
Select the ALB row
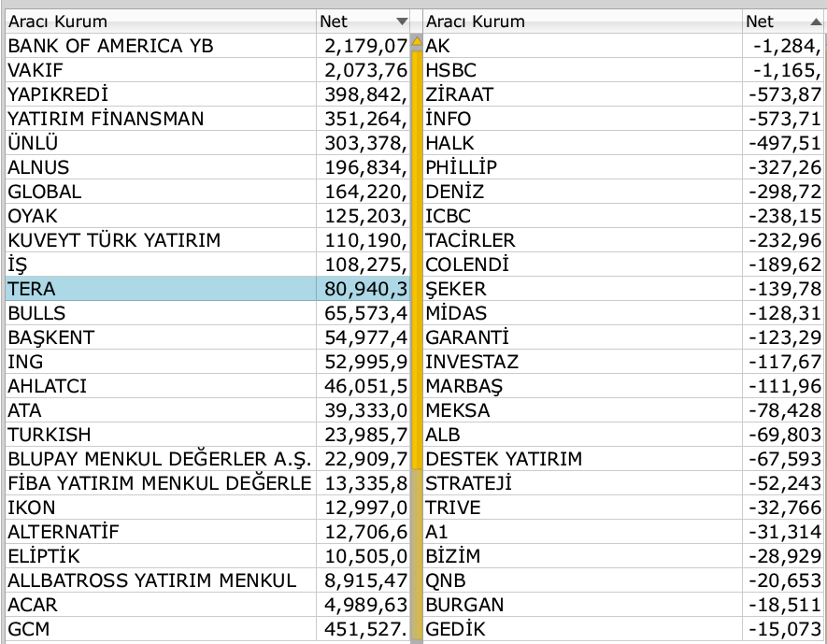[624, 435]
